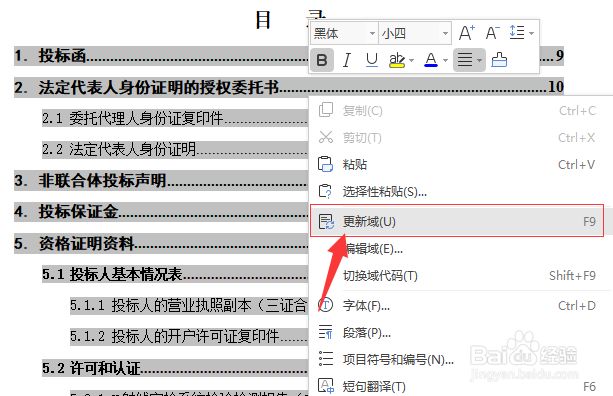Click the paragraph icon beside 段落(P)
The height and width of the screenshot is (396, 613).
326,332
